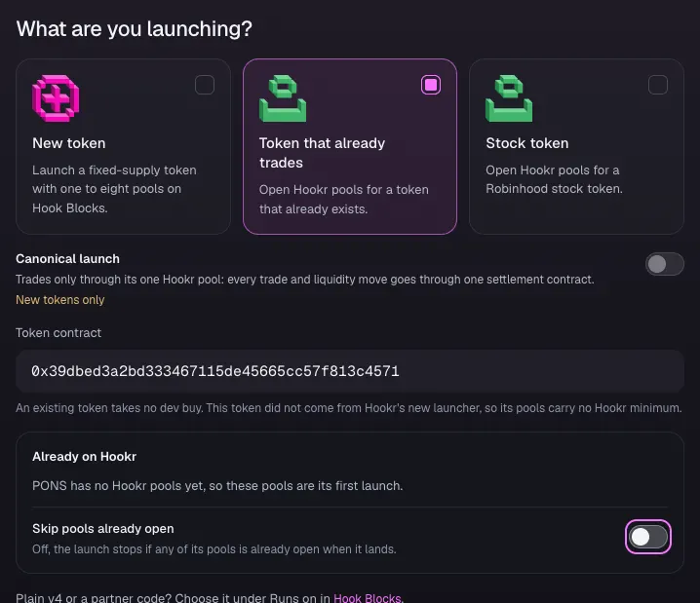Click the green icon on Stock token card
The width and height of the screenshot is (700, 603).
coord(509,98)
